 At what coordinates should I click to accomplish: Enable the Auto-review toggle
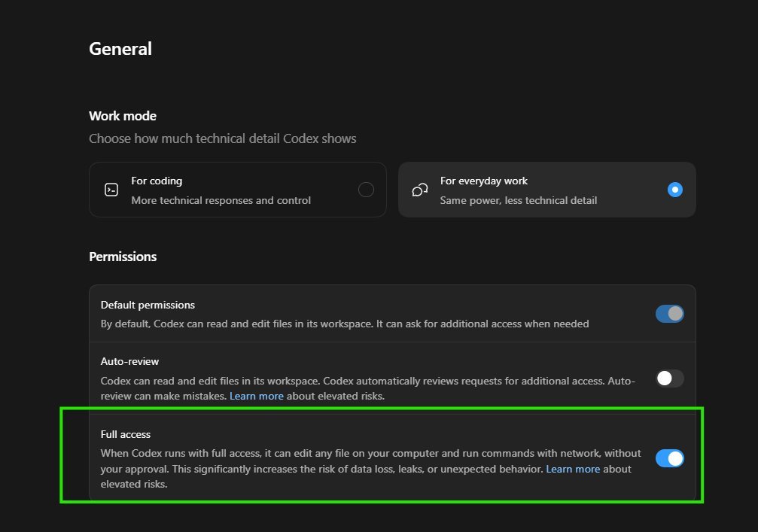tap(669, 378)
